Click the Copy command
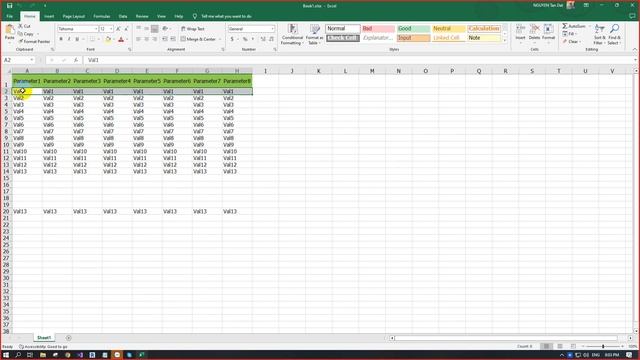The height and width of the screenshot is (360, 640). pos(26,34)
